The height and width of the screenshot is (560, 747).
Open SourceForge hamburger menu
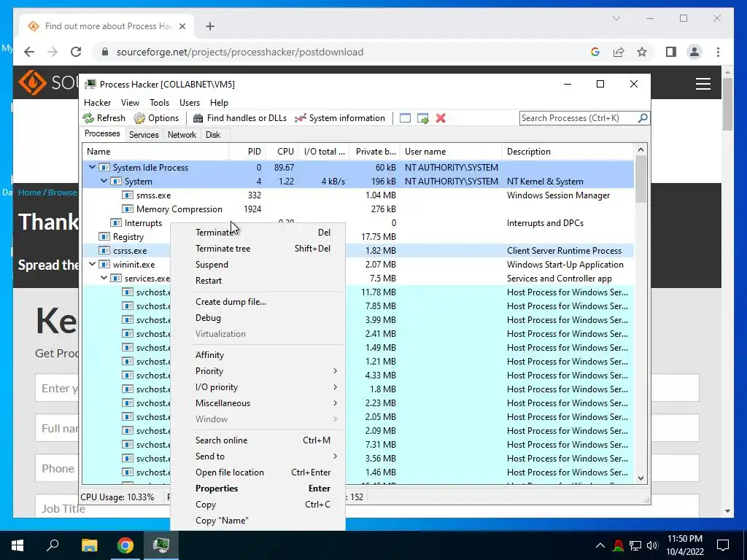click(703, 85)
